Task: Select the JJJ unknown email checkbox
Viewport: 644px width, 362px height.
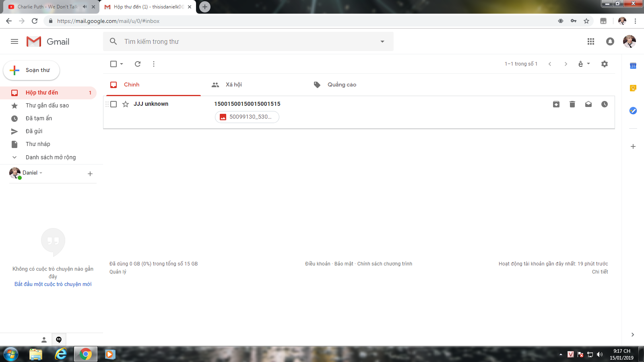Action: point(114,104)
